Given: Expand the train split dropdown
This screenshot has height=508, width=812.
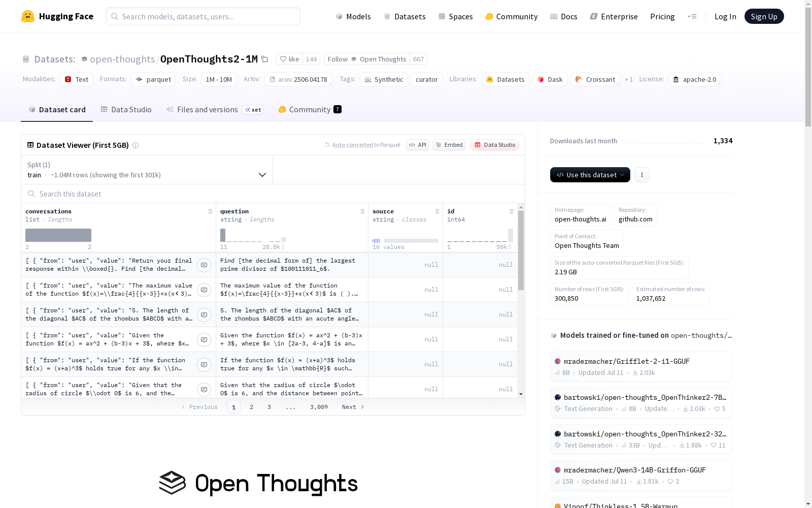Looking at the screenshot, I should pos(147,170).
